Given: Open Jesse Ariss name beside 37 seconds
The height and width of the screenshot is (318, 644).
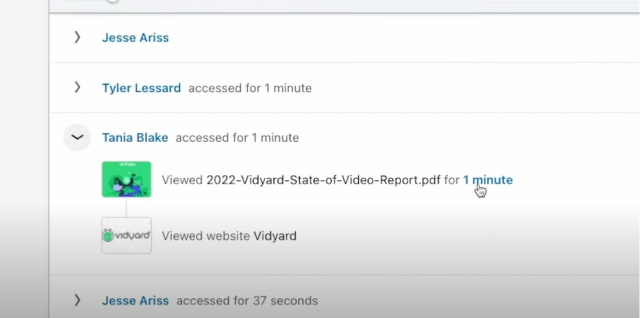Looking at the screenshot, I should (135, 300).
